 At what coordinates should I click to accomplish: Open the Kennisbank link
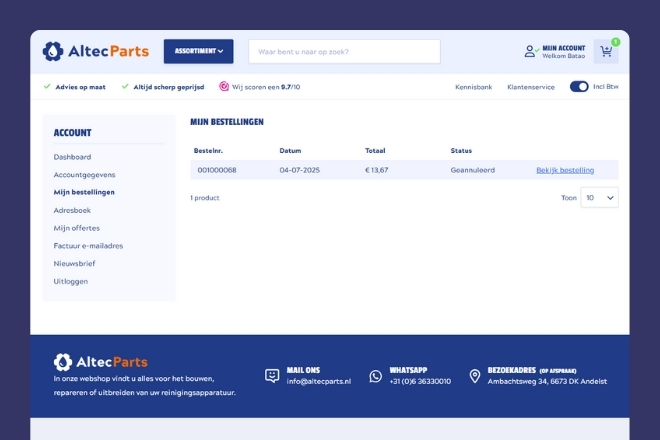point(474,87)
